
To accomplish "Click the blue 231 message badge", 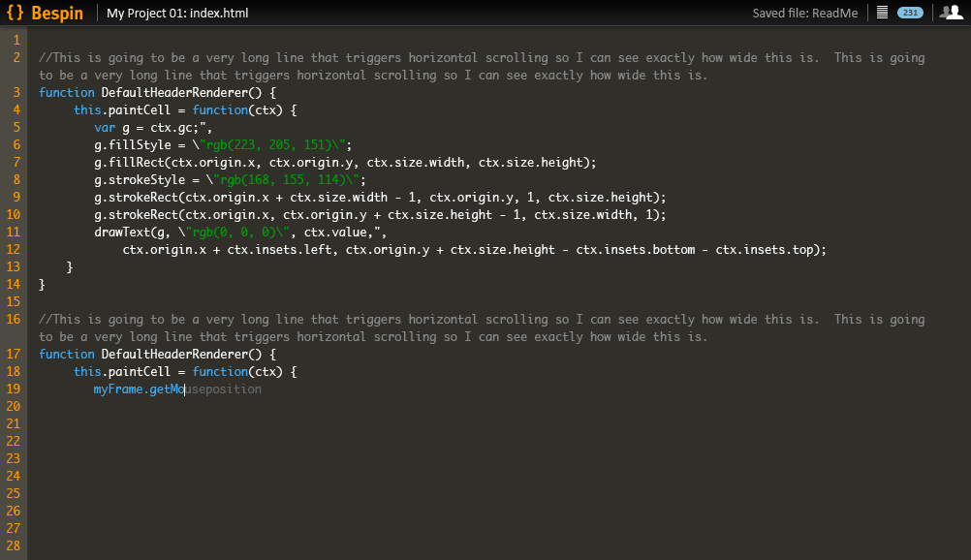I will point(910,13).
